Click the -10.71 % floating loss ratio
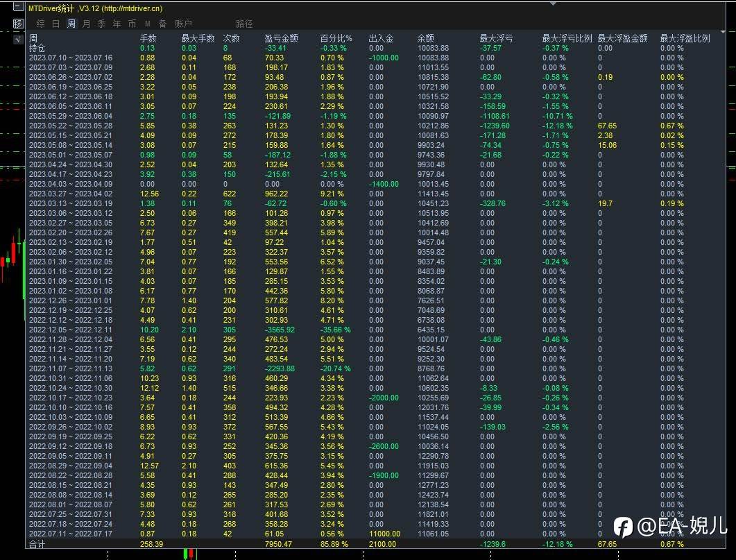Image resolution: width=736 pixels, height=560 pixels. (558, 116)
